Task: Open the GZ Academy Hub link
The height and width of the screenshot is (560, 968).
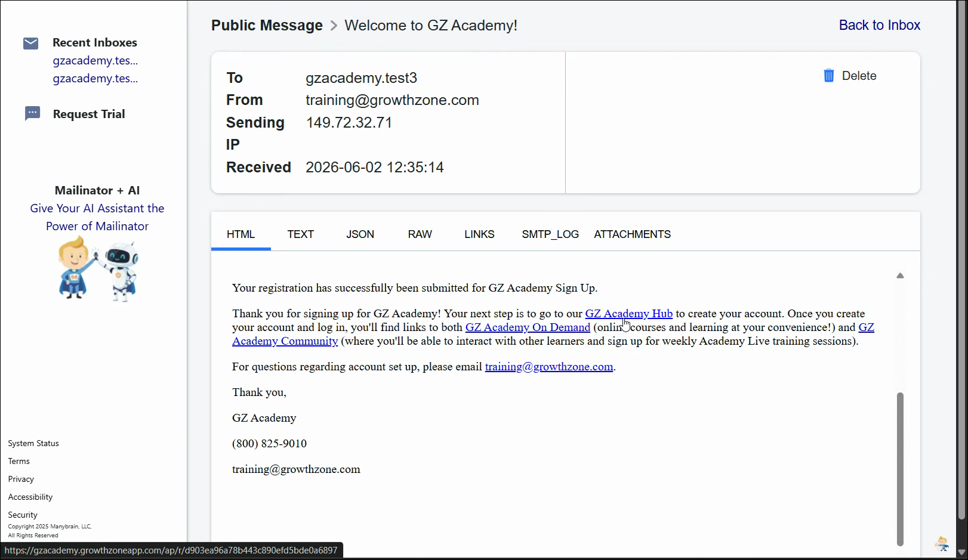Action: click(628, 314)
